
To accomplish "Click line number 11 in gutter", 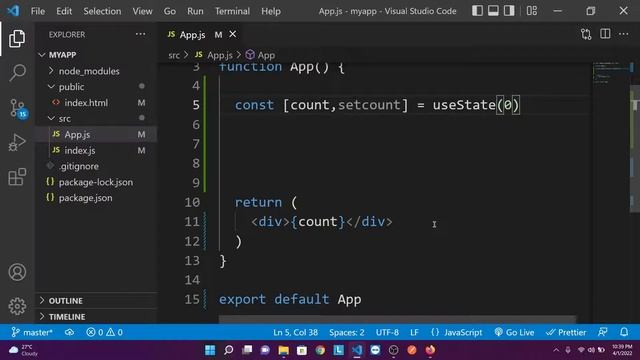I will tap(192, 222).
